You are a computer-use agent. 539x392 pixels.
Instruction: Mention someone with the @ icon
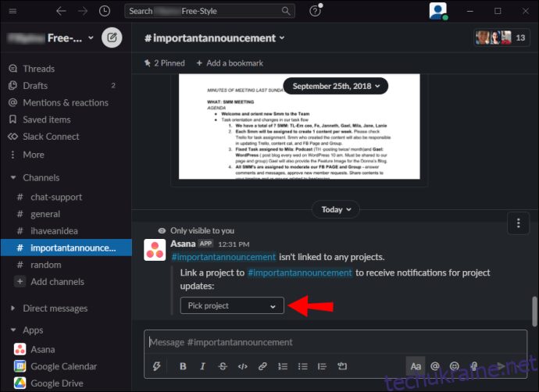click(x=435, y=366)
